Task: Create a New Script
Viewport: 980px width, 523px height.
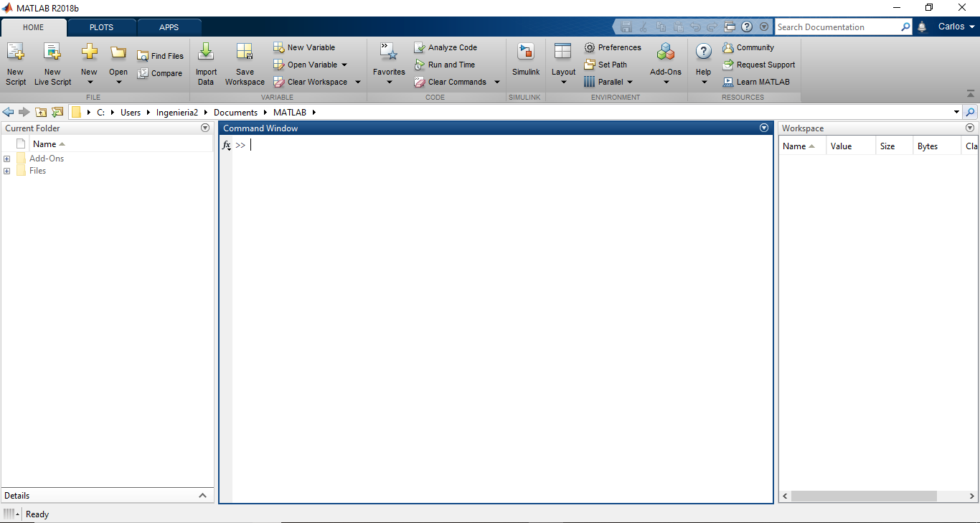Action: click(x=15, y=63)
